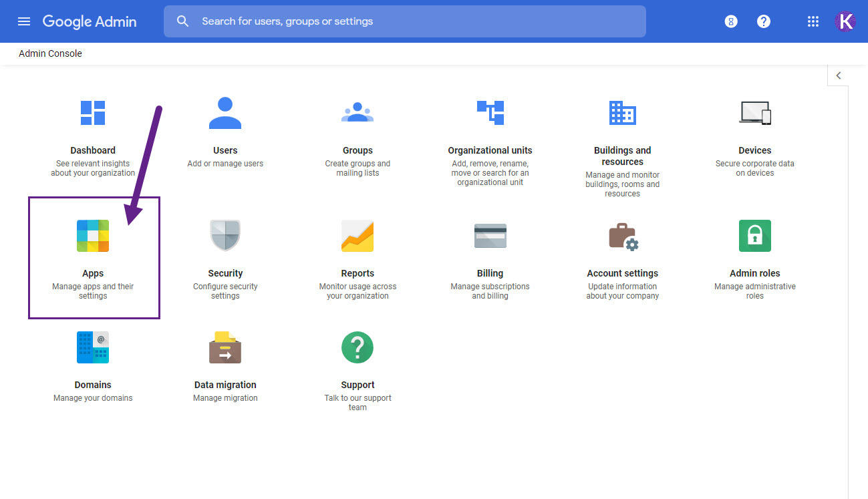Click 'Manage subscriptions and billing' text
868x499 pixels.
(490, 291)
